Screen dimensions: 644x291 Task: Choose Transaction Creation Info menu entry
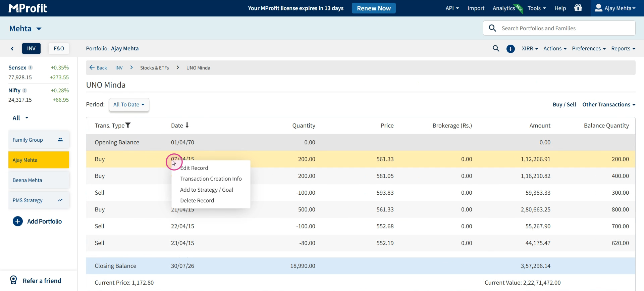211,179
